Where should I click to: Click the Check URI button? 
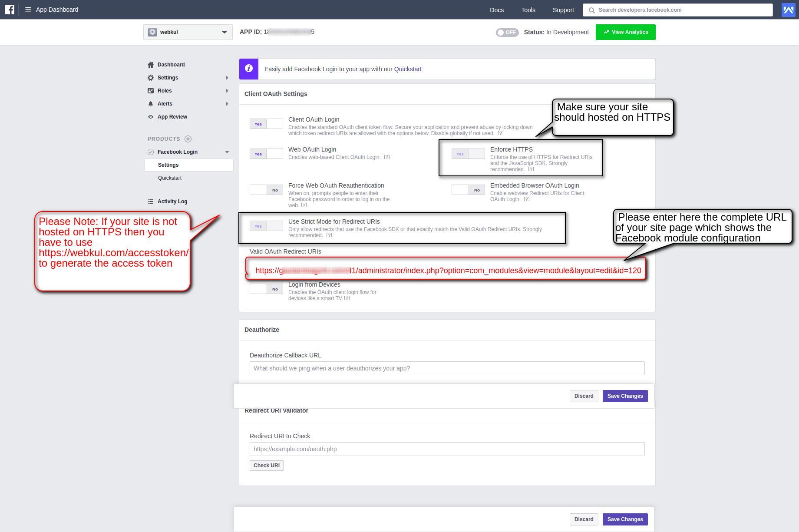pyautogui.click(x=266, y=466)
